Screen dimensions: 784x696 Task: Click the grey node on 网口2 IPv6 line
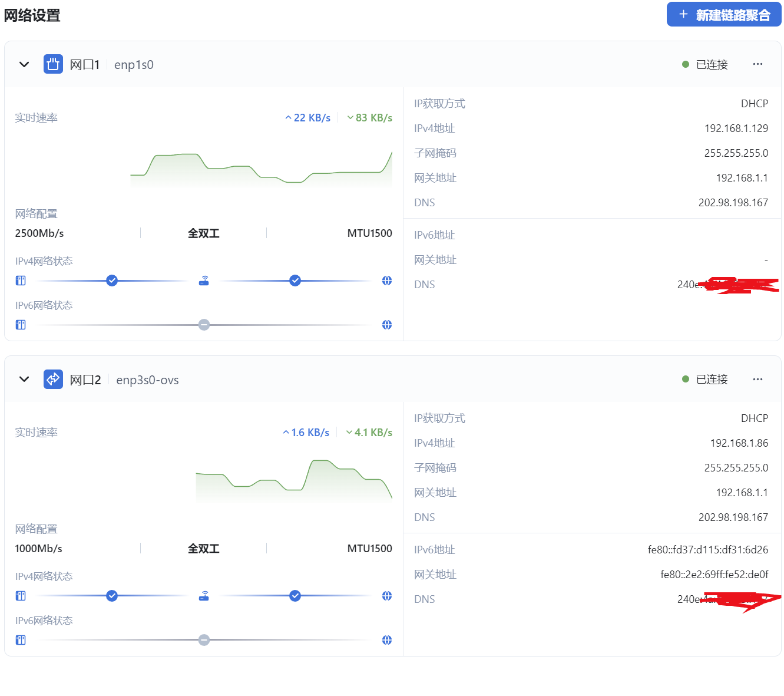204,640
